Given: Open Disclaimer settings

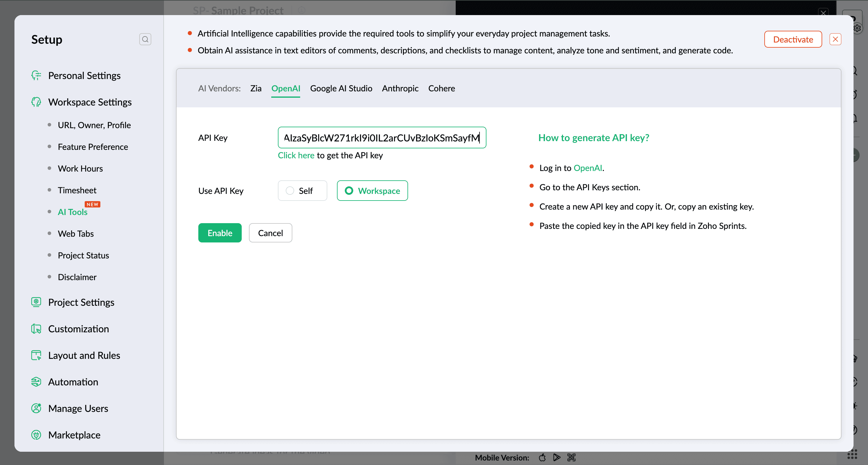Looking at the screenshot, I should [x=77, y=277].
